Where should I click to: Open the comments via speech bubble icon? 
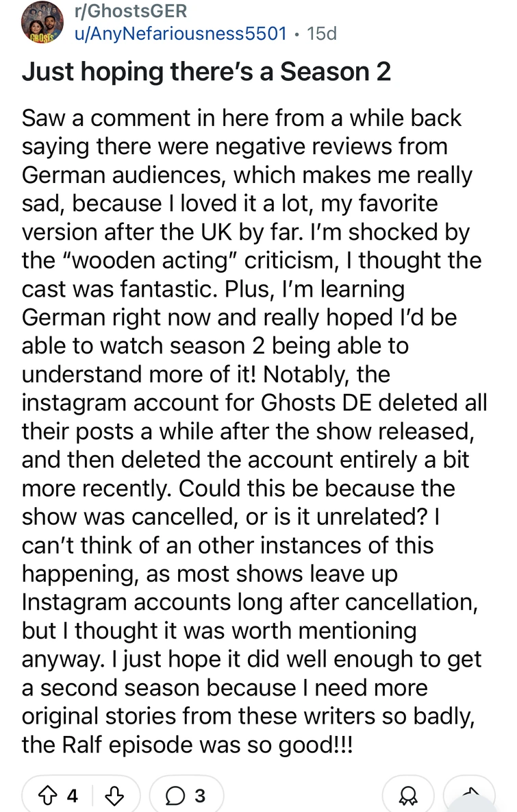click(x=175, y=796)
